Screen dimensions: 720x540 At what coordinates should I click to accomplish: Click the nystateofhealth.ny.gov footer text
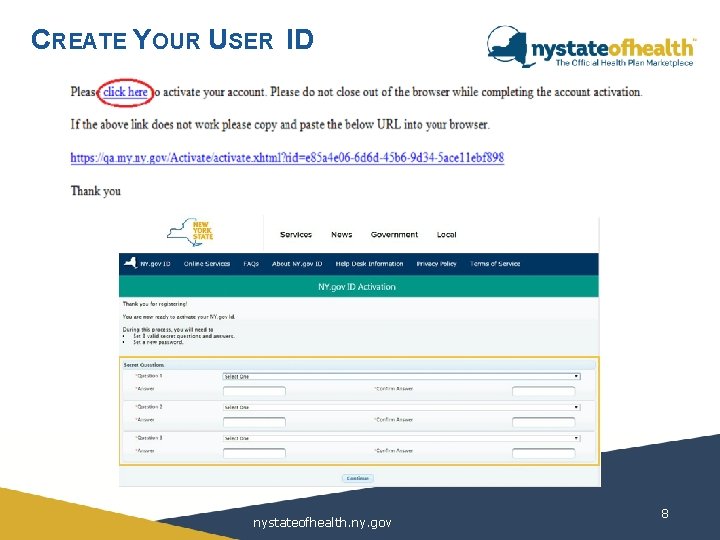(x=322, y=523)
